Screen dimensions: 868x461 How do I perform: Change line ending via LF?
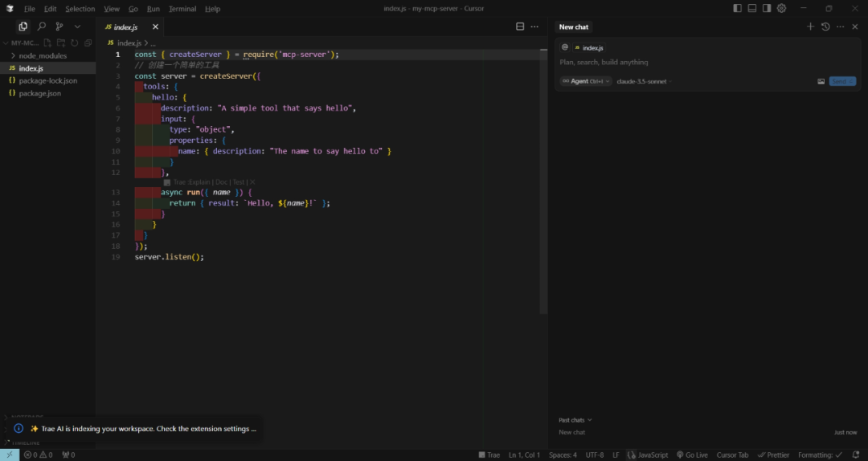616,455
